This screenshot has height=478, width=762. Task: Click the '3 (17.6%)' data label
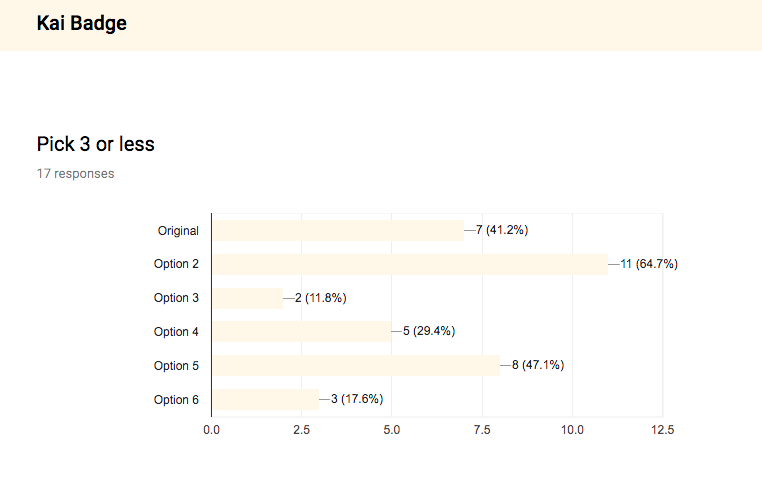(357, 399)
